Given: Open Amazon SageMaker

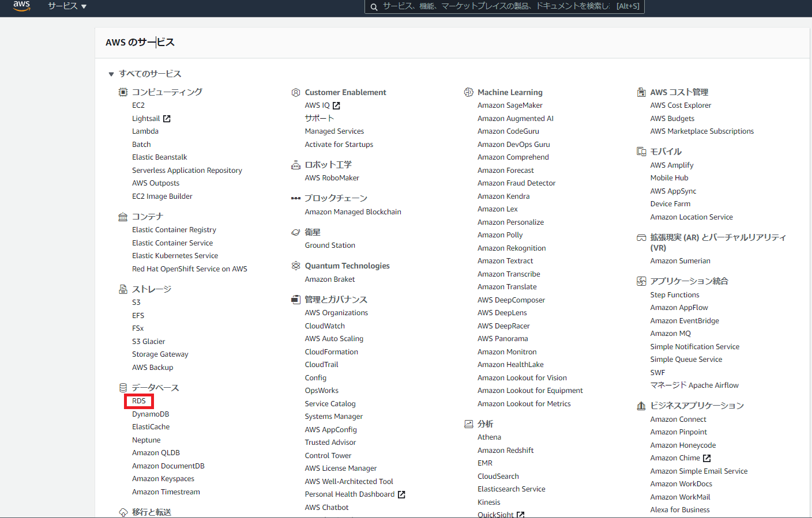Looking at the screenshot, I should tap(510, 105).
